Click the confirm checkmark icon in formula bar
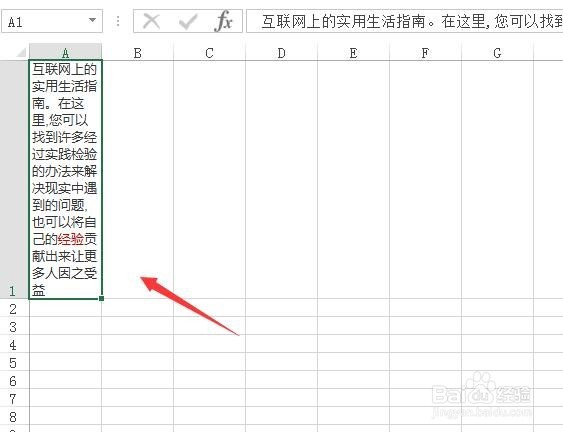Screen dimensions: 563x432 point(188,22)
